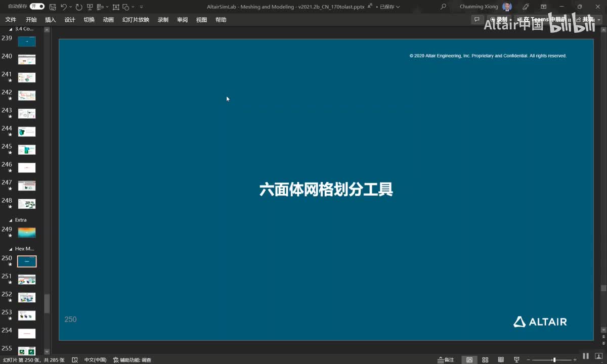607x364 pixels.
Task: Open the 录制 ribbon tab
Action: click(x=163, y=20)
